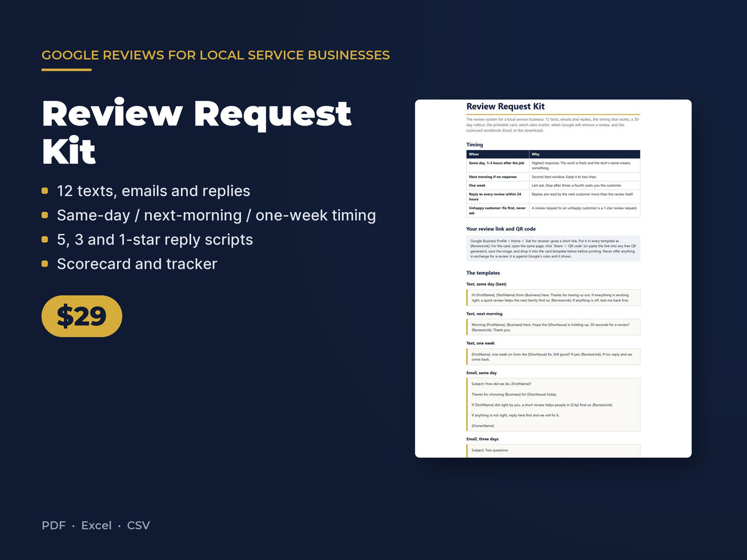Viewport: 747px width, 560px height.
Task: Open the document preview thumbnail
Action: point(553,278)
